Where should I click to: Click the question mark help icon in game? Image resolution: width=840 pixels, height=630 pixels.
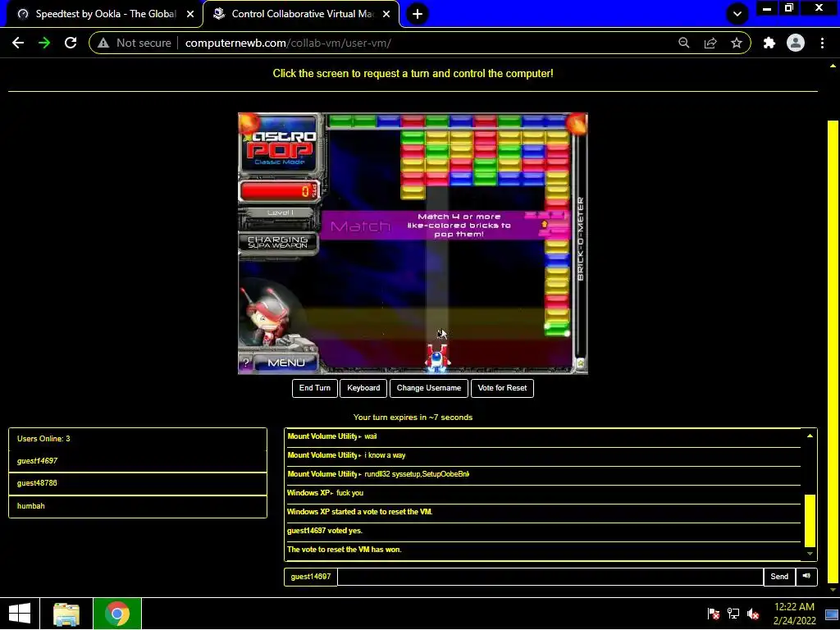(x=246, y=363)
